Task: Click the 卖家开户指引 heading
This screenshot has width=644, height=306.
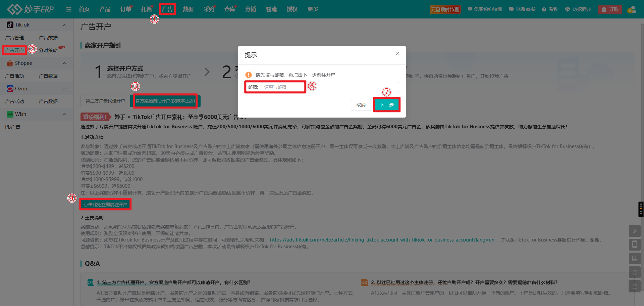Action: tap(103, 45)
